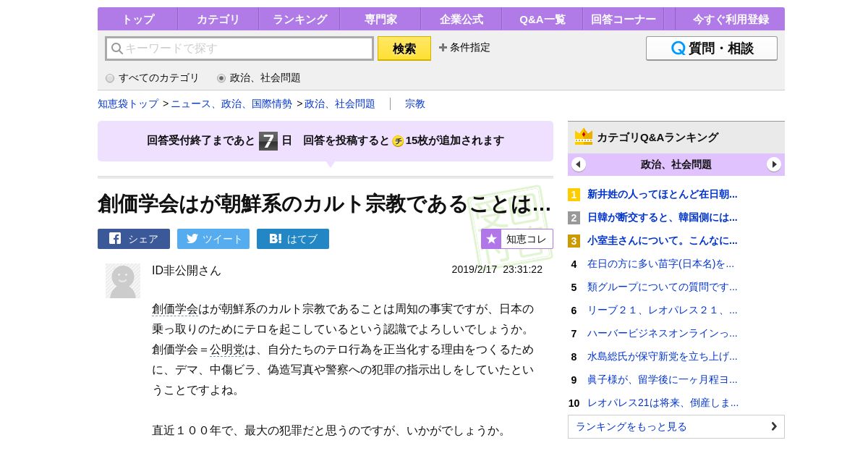
Task: Click ランキングをもっと見る button
Action: pos(676,426)
